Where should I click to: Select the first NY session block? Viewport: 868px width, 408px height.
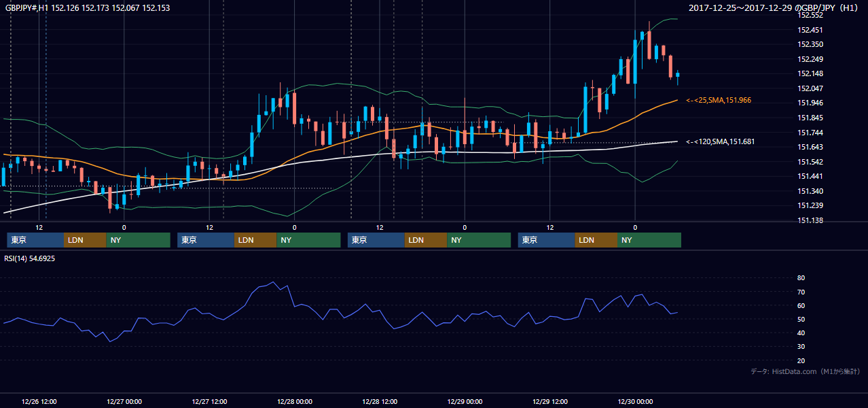[138, 240]
